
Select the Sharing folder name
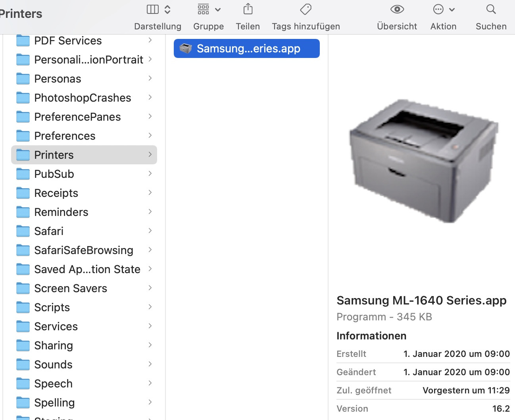tap(54, 346)
